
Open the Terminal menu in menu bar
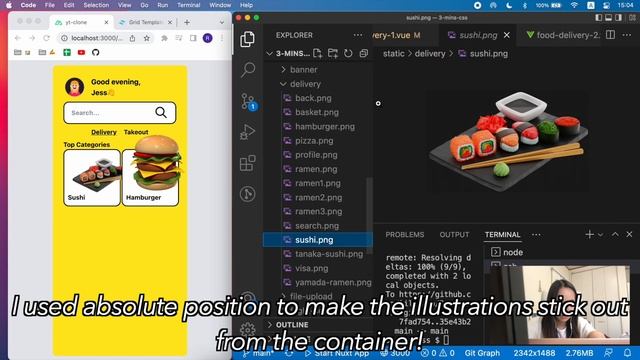pos(189,5)
